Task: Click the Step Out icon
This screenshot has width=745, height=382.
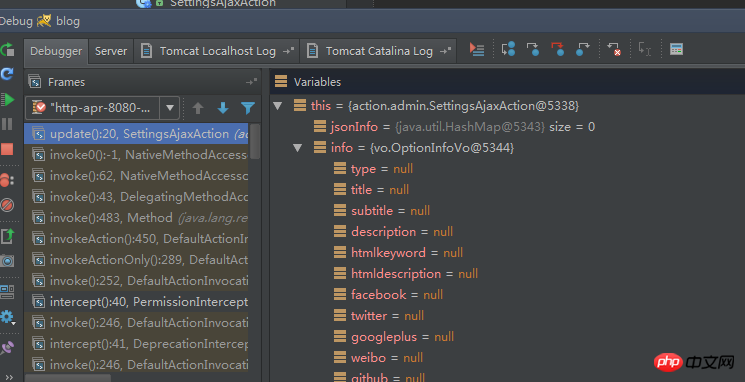Action: [x=582, y=48]
